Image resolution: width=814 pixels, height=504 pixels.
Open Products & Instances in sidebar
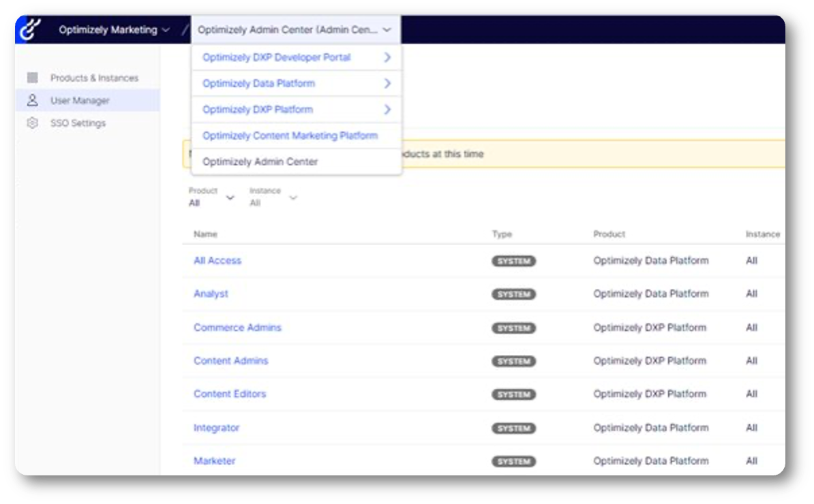point(88,78)
